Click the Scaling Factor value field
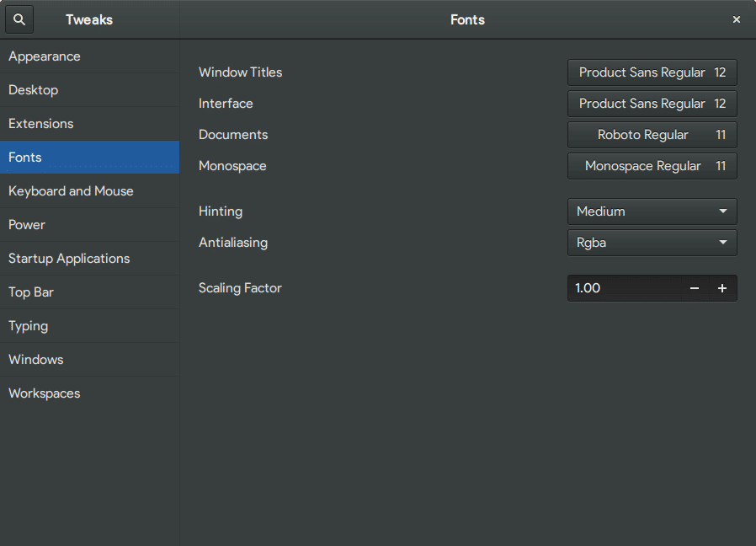 coord(623,288)
